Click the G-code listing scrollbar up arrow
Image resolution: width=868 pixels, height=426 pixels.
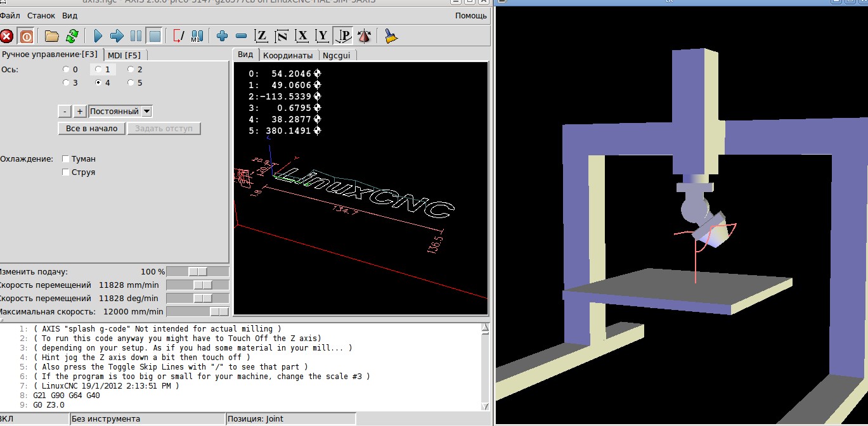coord(485,328)
